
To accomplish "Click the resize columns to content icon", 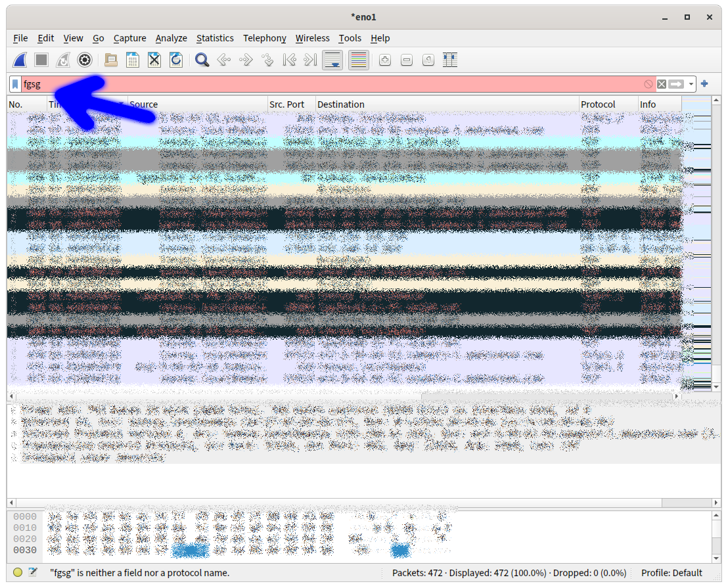I will pyautogui.click(x=450, y=60).
